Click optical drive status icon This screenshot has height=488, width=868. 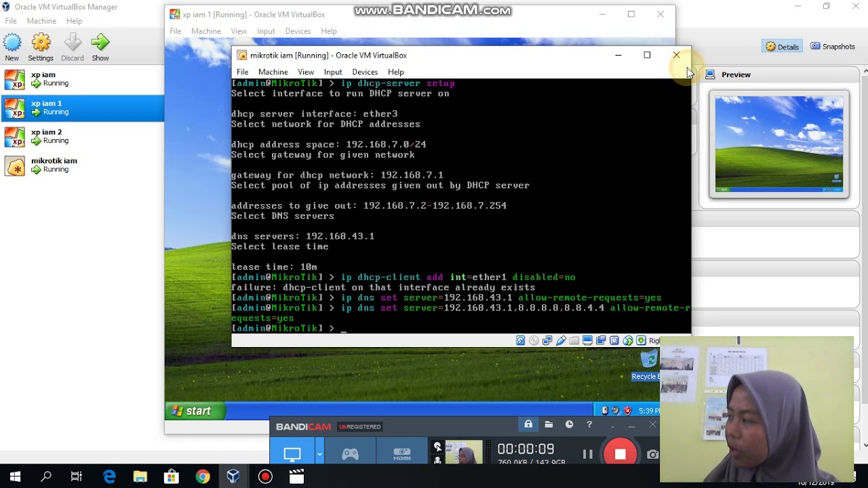(534, 341)
